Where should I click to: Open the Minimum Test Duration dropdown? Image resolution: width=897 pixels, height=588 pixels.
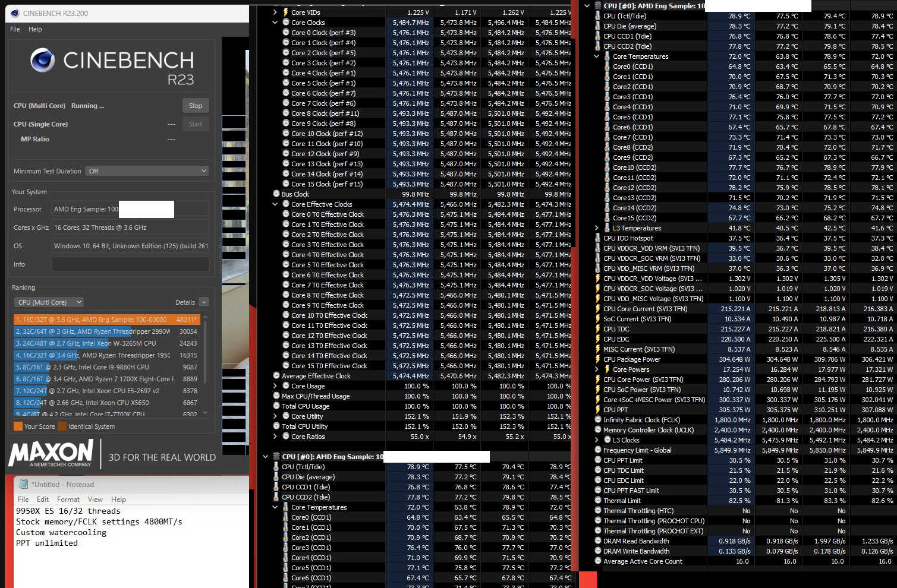(147, 171)
